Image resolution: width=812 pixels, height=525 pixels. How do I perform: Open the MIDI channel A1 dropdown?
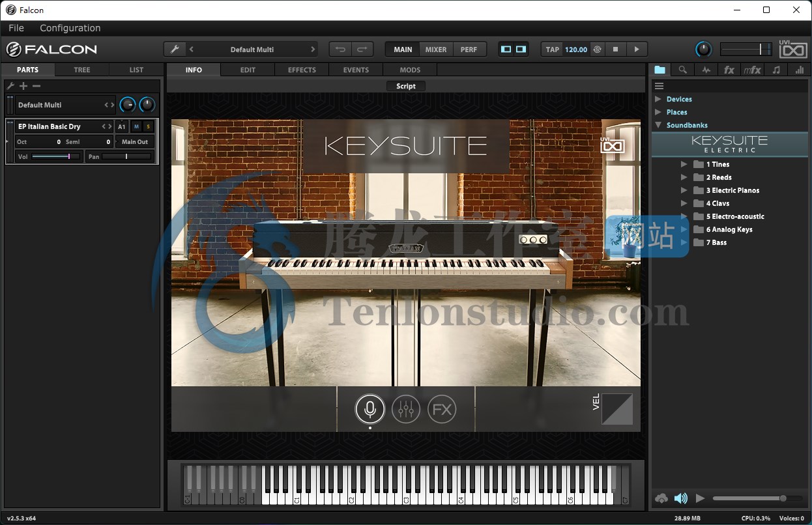(x=122, y=126)
